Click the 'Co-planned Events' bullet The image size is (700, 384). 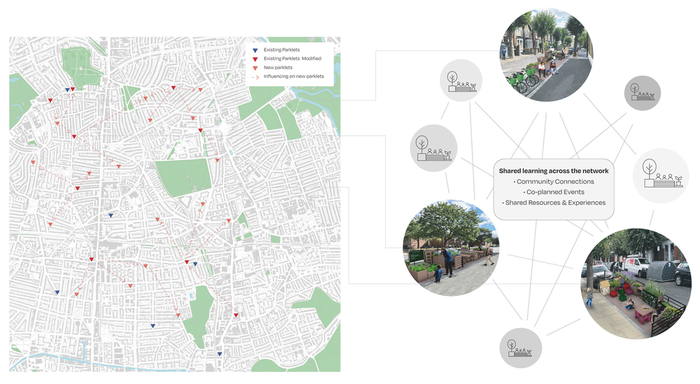click(x=554, y=192)
